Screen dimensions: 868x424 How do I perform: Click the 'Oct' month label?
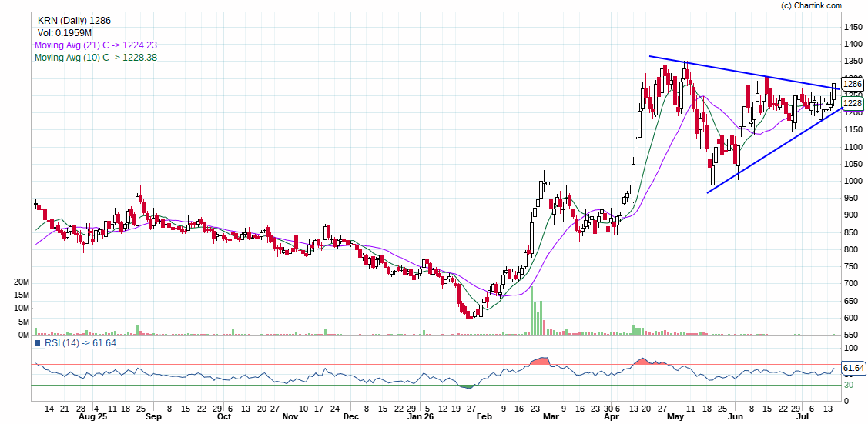click(x=224, y=416)
